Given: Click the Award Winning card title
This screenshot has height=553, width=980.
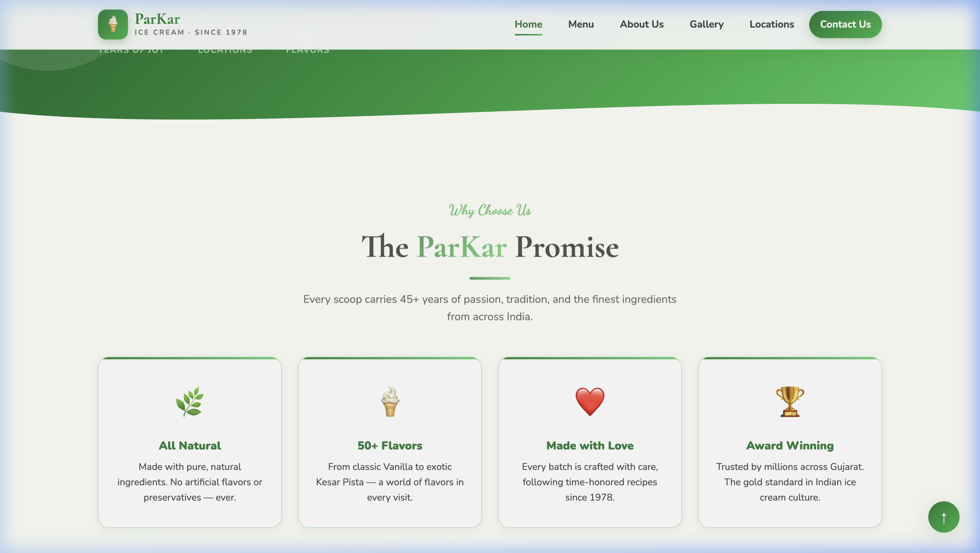Looking at the screenshot, I should tap(790, 446).
